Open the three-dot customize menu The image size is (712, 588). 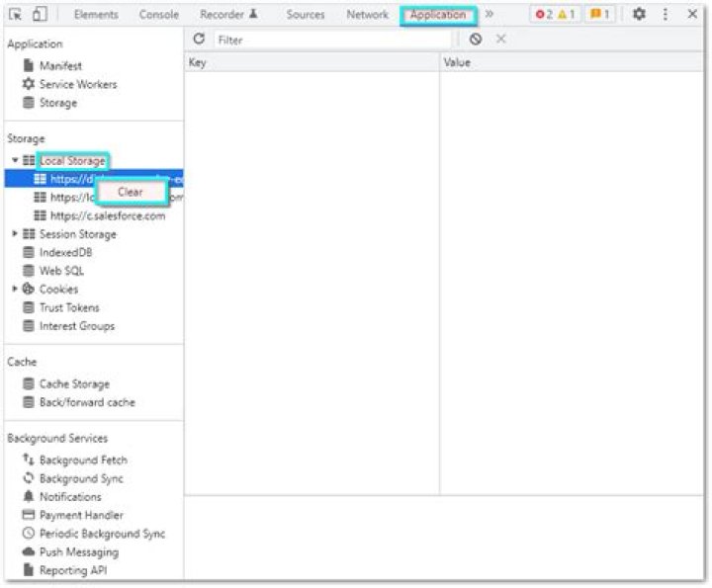click(x=666, y=14)
